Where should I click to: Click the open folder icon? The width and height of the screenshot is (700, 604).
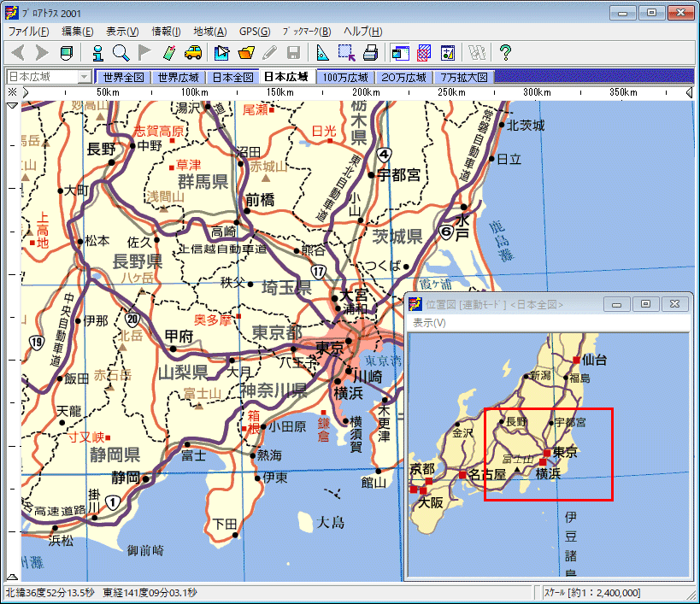[x=246, y=53]
